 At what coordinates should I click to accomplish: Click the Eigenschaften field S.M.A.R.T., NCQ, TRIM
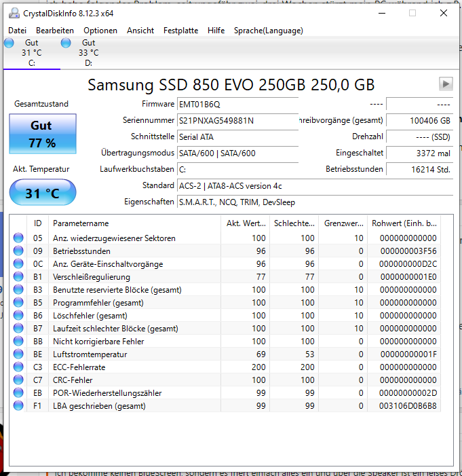(315, 202)
